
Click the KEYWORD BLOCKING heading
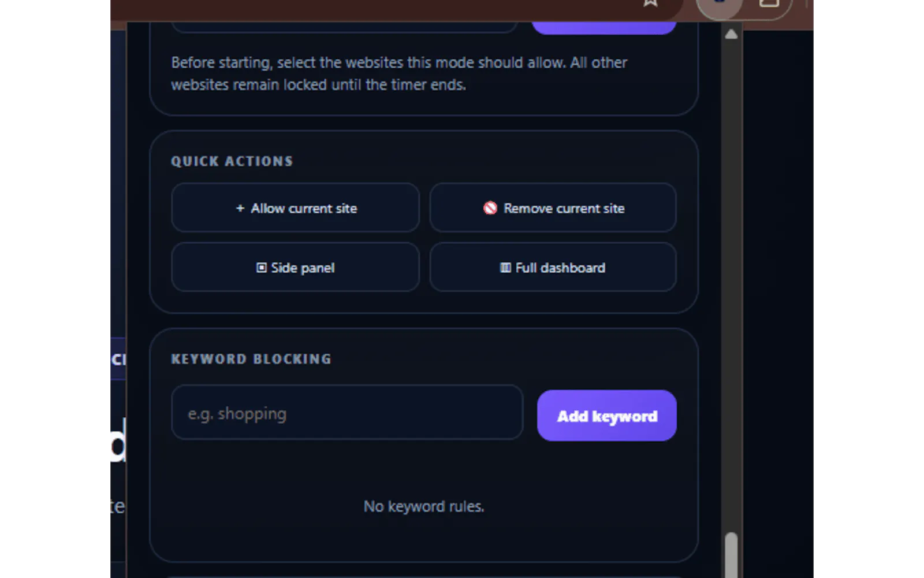tap(251, 359)
